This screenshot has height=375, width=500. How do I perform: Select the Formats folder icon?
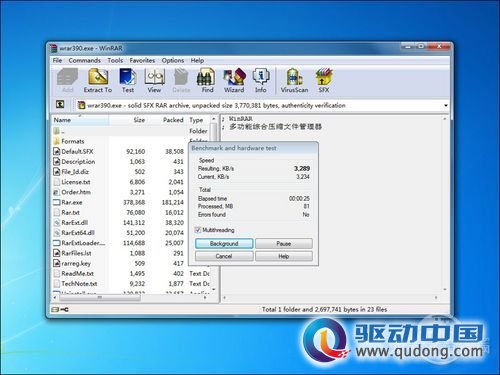coord(56,141)
